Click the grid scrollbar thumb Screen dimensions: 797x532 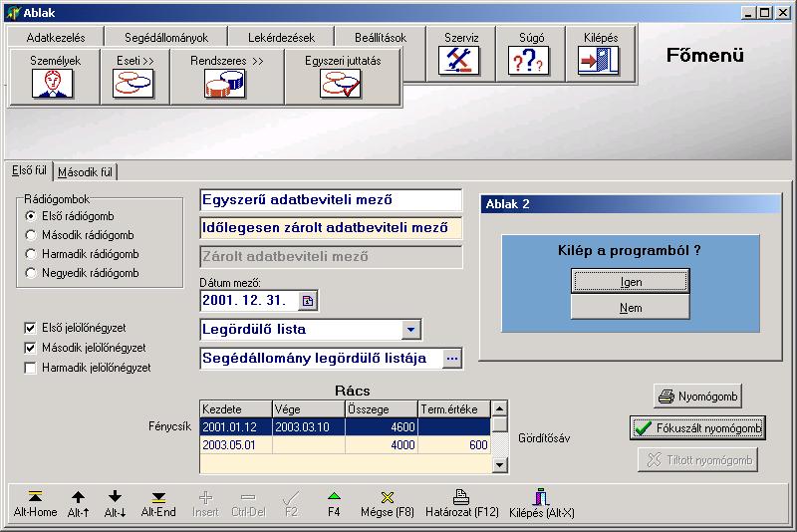500,424
